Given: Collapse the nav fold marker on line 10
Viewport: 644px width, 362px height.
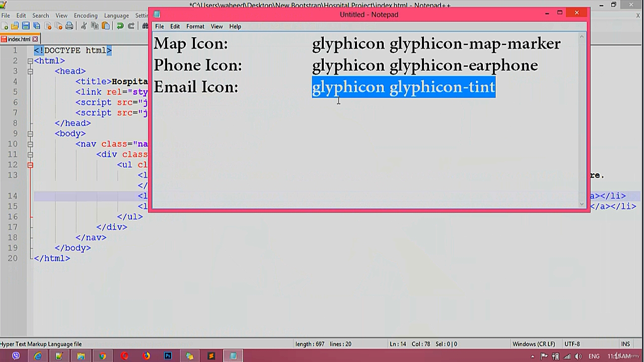Looking at the screenshot, I should click(x=30, y=144).
